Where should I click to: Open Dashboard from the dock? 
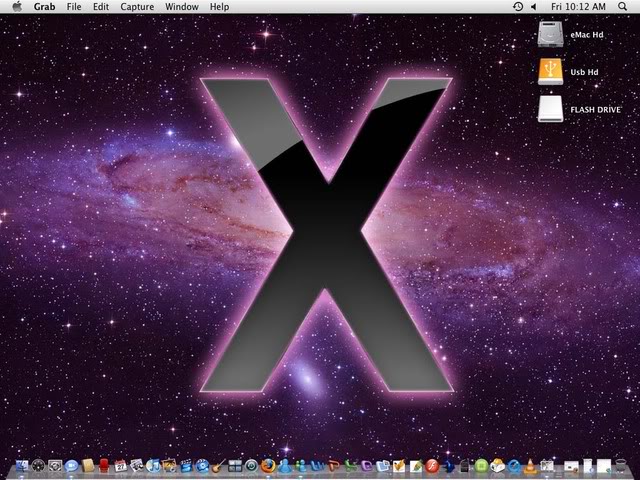pyautogui.click(x=38, y=466)
